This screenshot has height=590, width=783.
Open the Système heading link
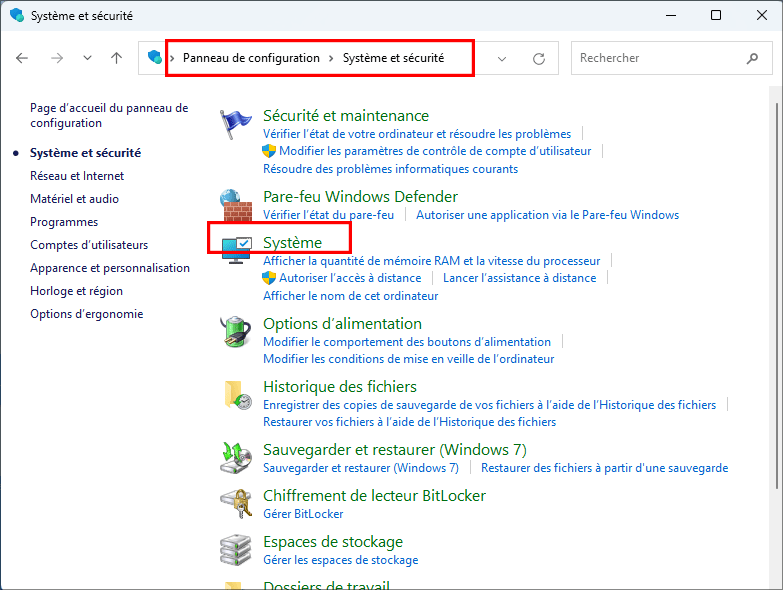pos(293,243)
